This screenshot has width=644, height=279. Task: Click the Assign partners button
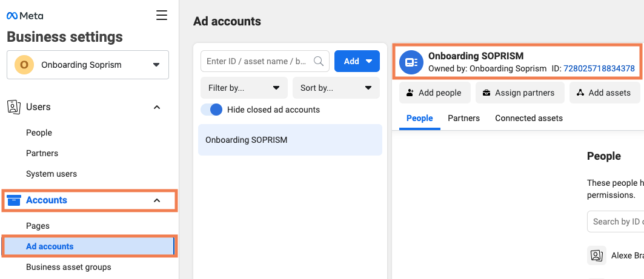520,93
